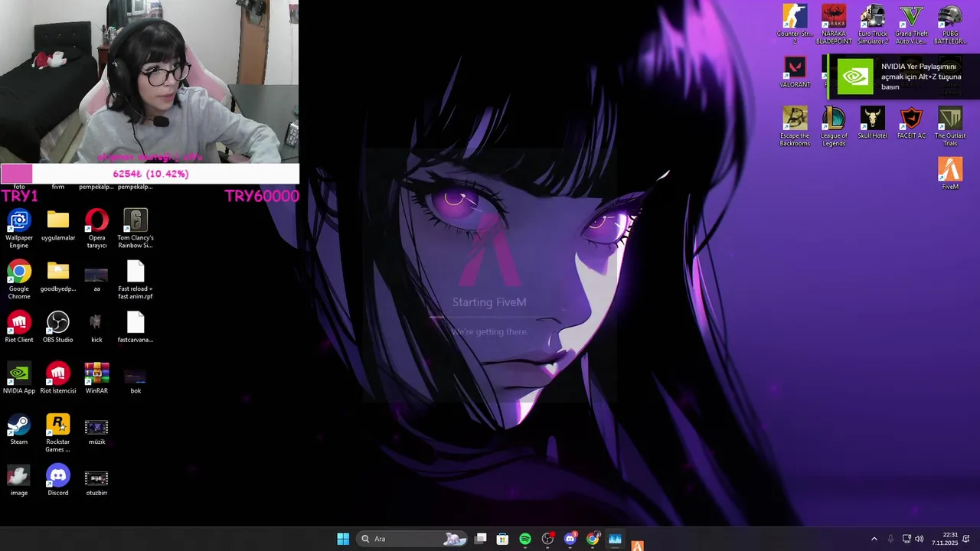This screenshot has width=980, height=551.
Task: Select the otuzbirr video file
Action: 96,481
